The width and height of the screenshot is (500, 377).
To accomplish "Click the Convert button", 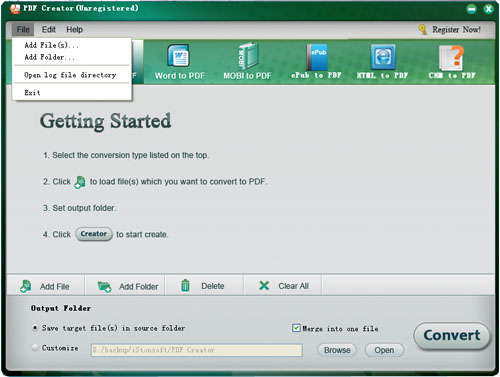I will (452, 336).
